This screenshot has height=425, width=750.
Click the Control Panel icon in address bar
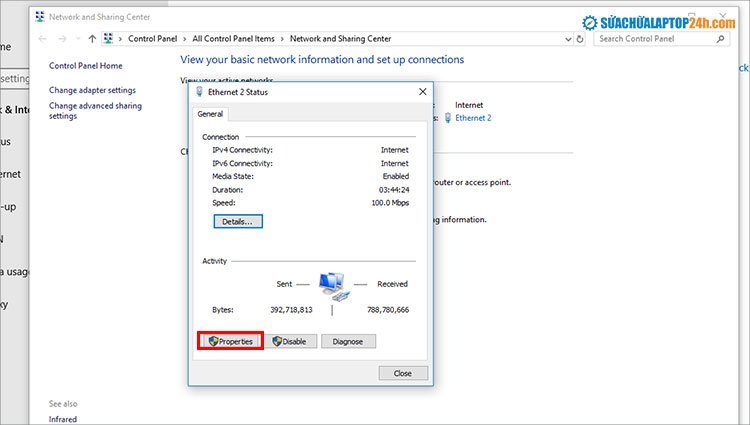click(x=108, y=39)
